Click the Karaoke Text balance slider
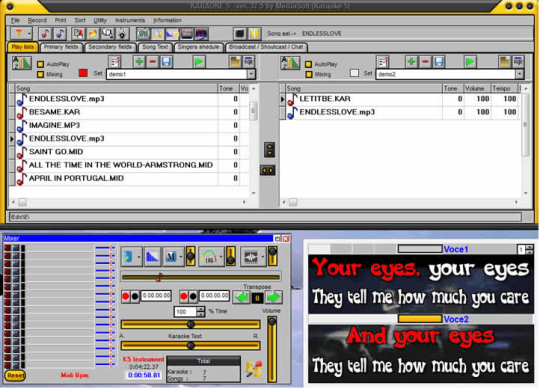This screenshot has width=540, height=389. coord(190,346)
